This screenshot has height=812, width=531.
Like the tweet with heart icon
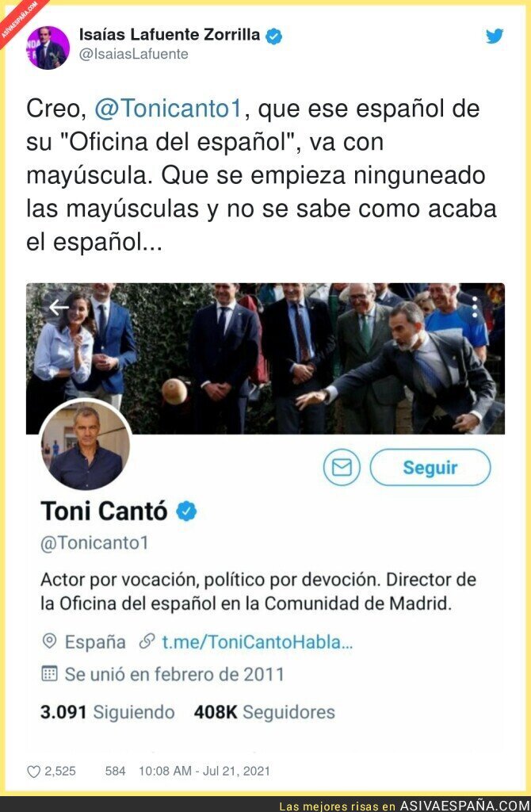click(33, 772)
